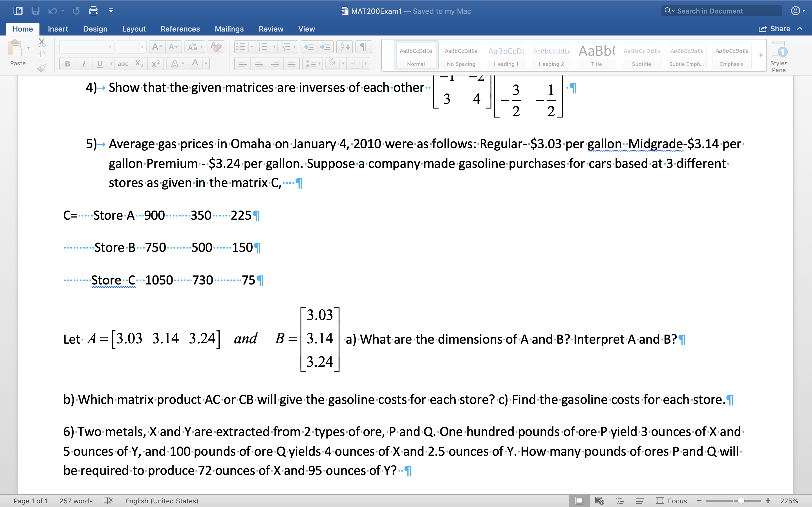Apply the Heading 1 style
The image size is (812, 507).
(x=506, y=55)
